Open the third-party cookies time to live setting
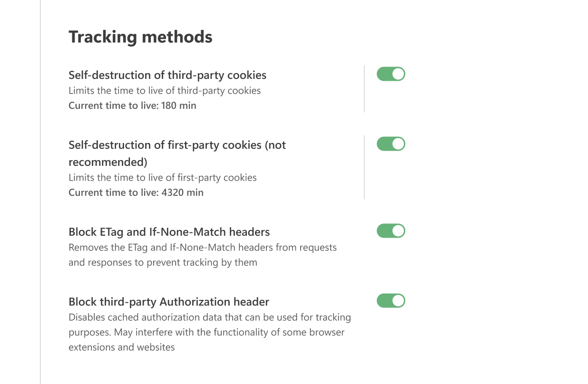Viewport: 588px width, 384px height. [x=132, y=105]
